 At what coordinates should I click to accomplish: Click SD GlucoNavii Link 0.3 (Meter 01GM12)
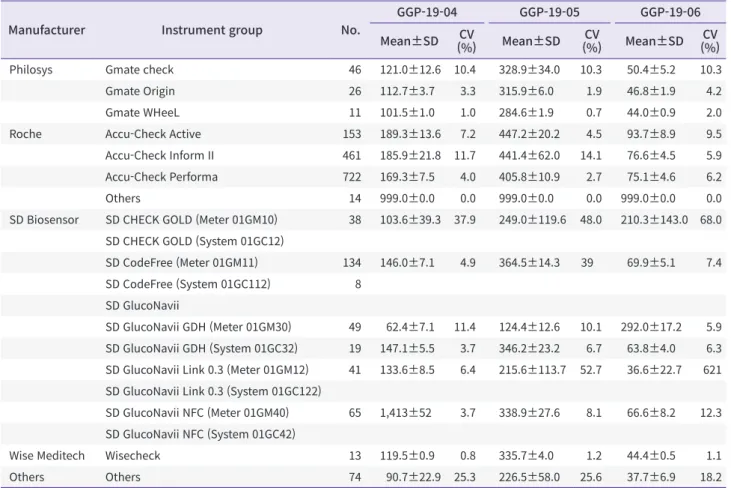[207, 370]
